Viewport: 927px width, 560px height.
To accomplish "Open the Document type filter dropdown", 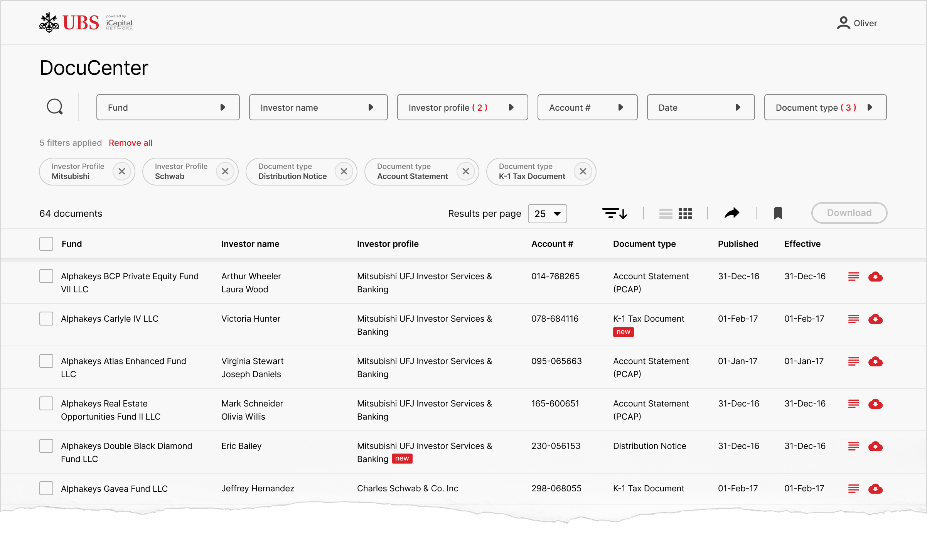I will click(x=825, y=107).
